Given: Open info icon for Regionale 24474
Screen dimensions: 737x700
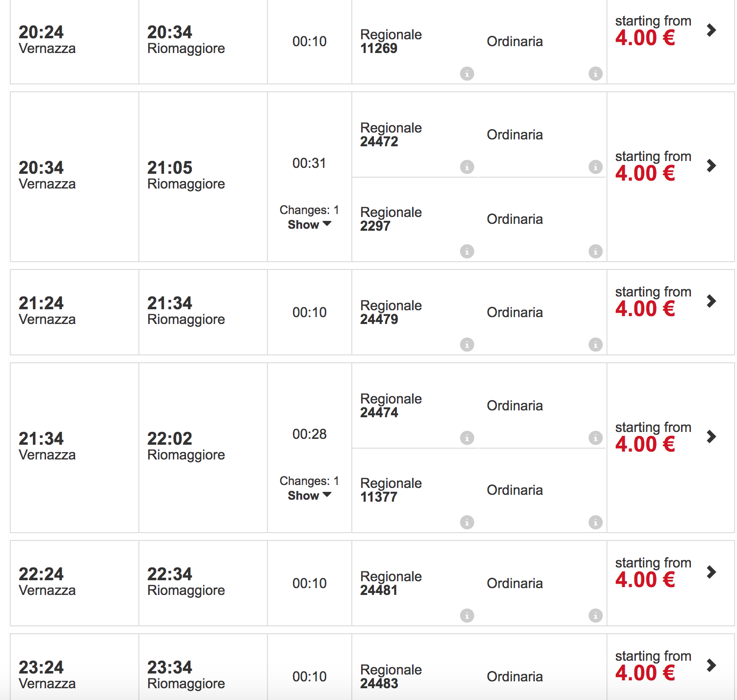Looking at the screenshot, I should tap(467, 438).
